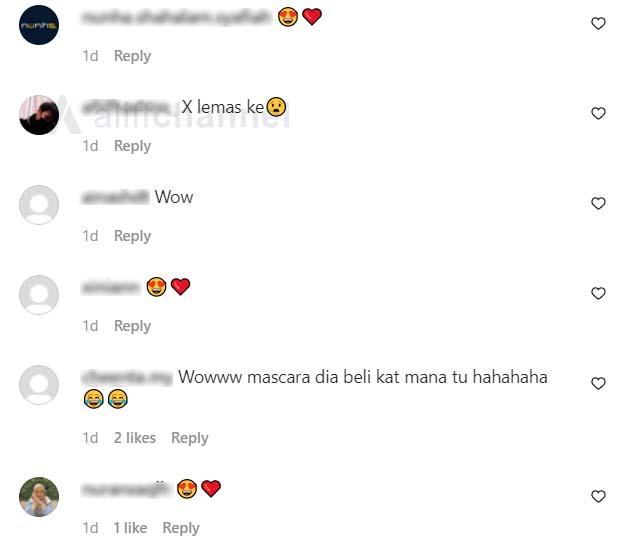Heart the "Wowww mascara dia beli" comment

598,384
